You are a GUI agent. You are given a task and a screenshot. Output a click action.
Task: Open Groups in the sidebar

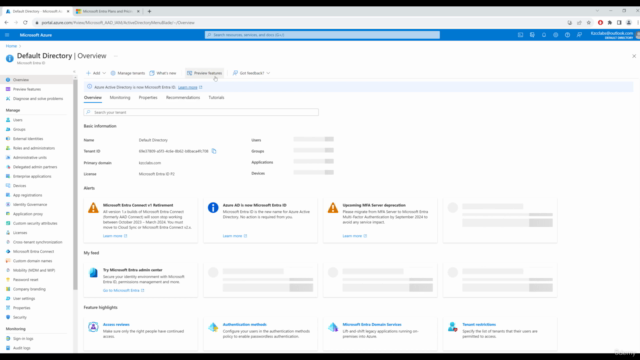[19, 129]
